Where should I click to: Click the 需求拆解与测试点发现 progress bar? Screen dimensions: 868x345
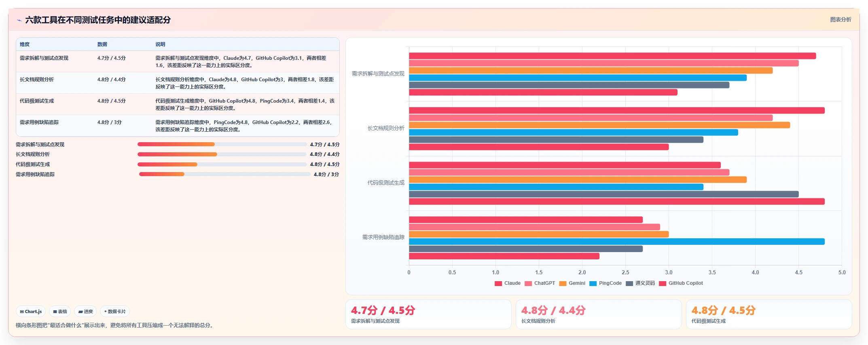222,144
